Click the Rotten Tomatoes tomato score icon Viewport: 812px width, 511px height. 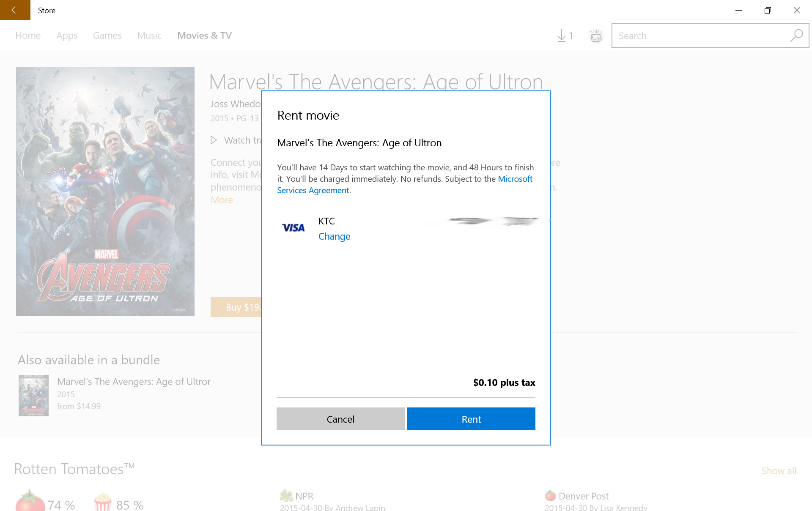tap(30, 501)
